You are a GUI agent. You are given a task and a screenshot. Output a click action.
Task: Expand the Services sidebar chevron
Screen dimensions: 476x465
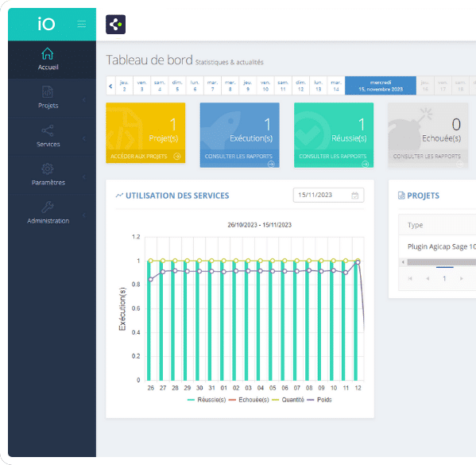tap(84, 138)
